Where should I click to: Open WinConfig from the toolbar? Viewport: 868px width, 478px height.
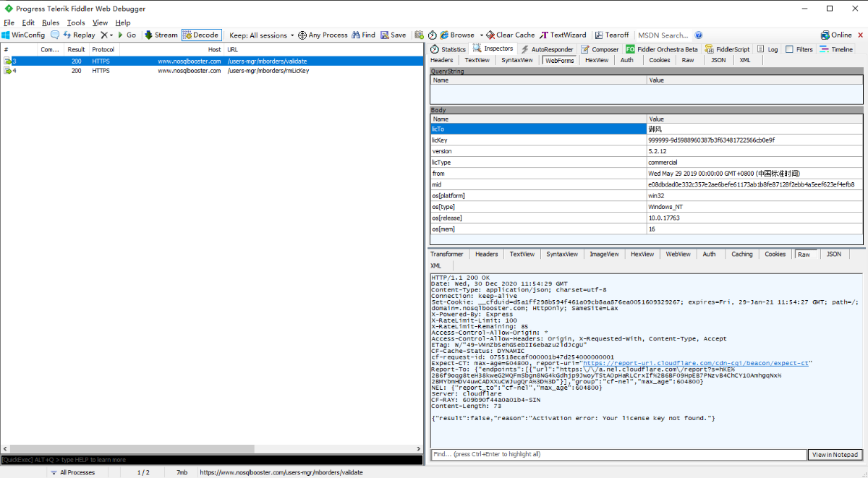pyautogui.click(x=23, y=35)
